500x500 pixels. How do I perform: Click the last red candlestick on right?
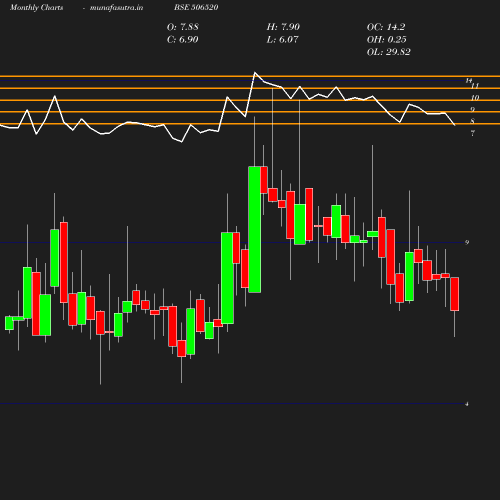pyautogui.click(x=454, y=294)
